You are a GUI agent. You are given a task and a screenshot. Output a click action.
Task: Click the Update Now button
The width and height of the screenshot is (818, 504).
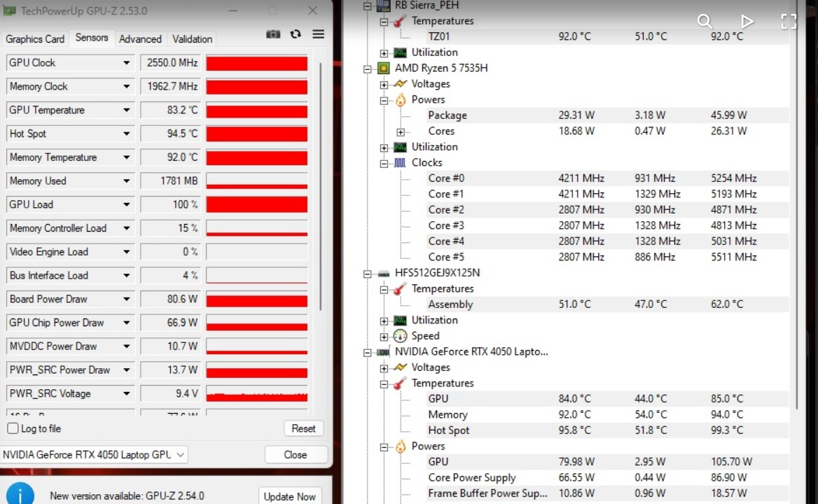tap(289, 497)
